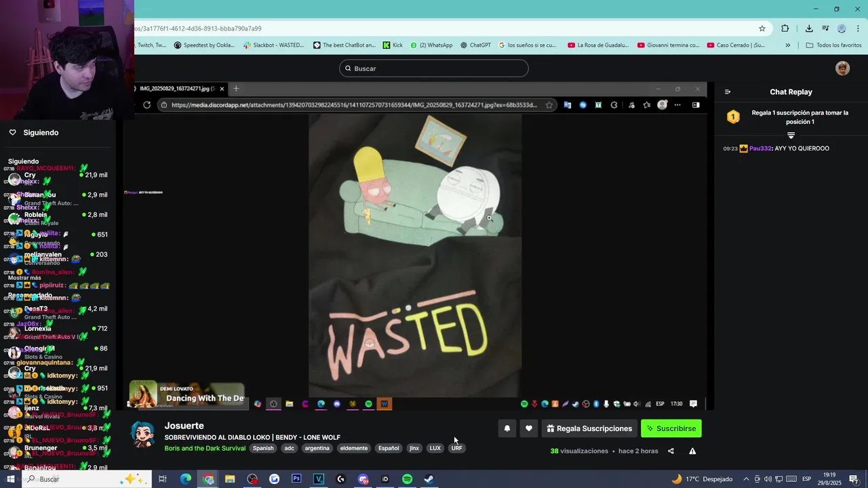This screenshot has width=868, height=488.
Task: Reload page in streamed browser
Action: point(146,105)
